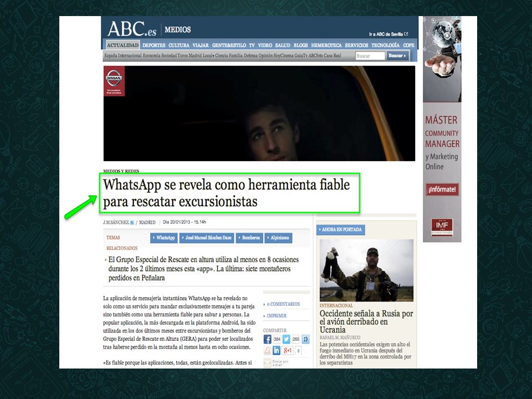Screen dimensions: 532x399
Task: Open the Viajar section
Action: pyautogui.click(x=201, y=45)
